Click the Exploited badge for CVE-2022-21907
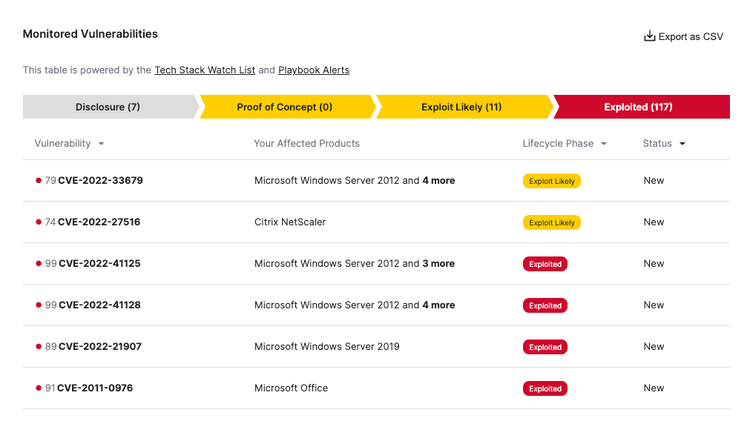 coord(545,347)
